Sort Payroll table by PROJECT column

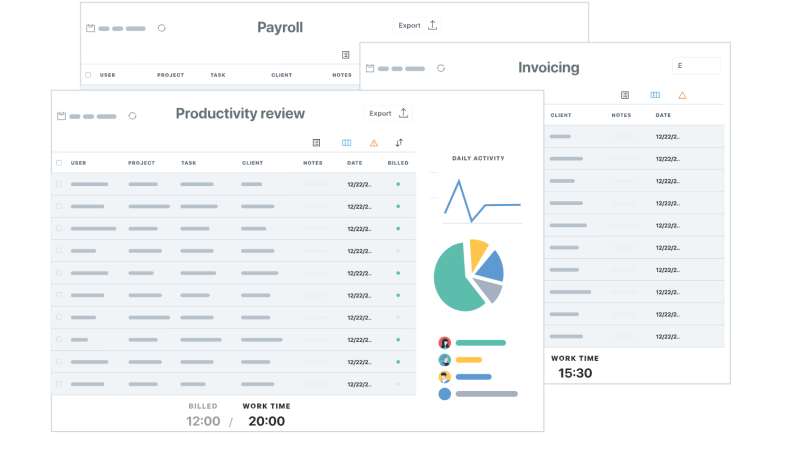pos(170,75)
